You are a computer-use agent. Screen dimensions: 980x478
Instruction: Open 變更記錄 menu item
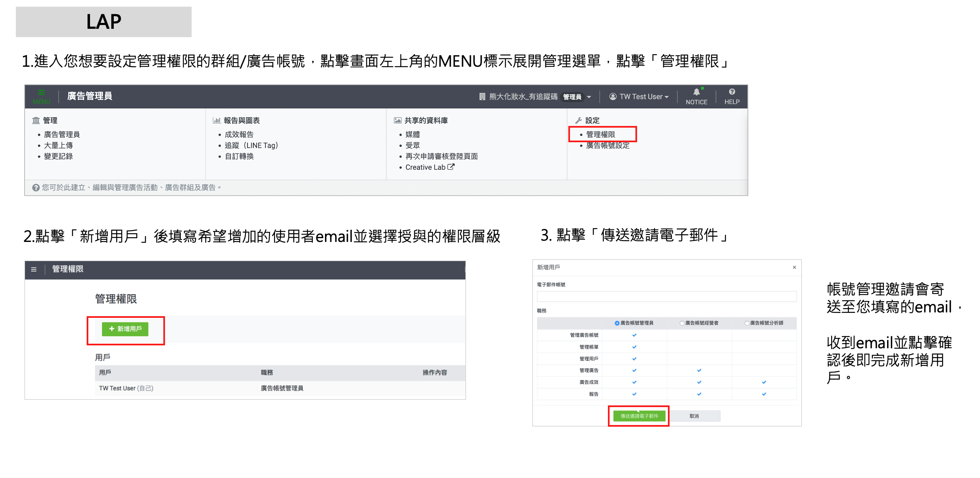[x=58, y=156]
